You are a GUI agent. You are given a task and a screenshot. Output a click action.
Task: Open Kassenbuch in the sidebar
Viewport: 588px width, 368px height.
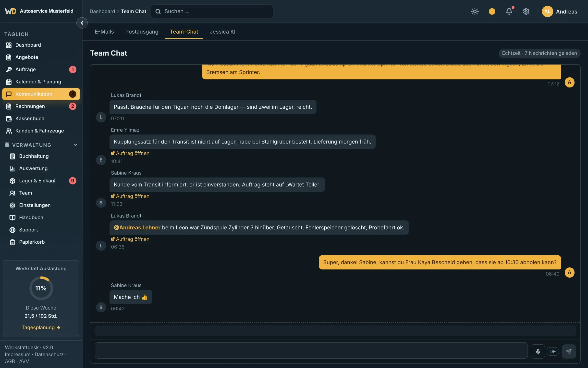coord(41,118)
